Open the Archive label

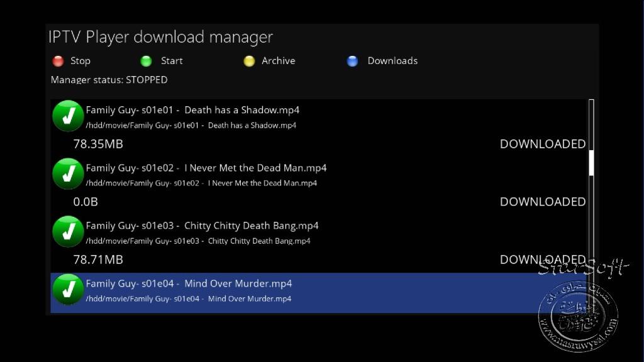279,61
